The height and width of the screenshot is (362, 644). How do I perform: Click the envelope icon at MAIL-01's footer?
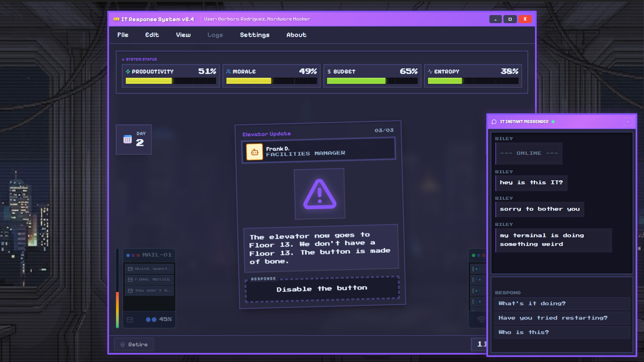(x=130, y=319)
